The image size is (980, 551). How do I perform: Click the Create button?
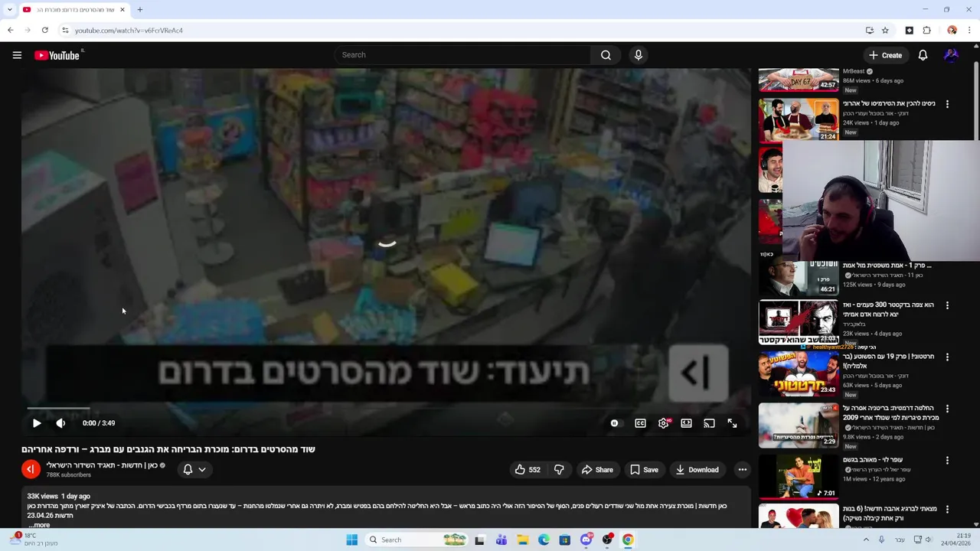tap(885, 55)
